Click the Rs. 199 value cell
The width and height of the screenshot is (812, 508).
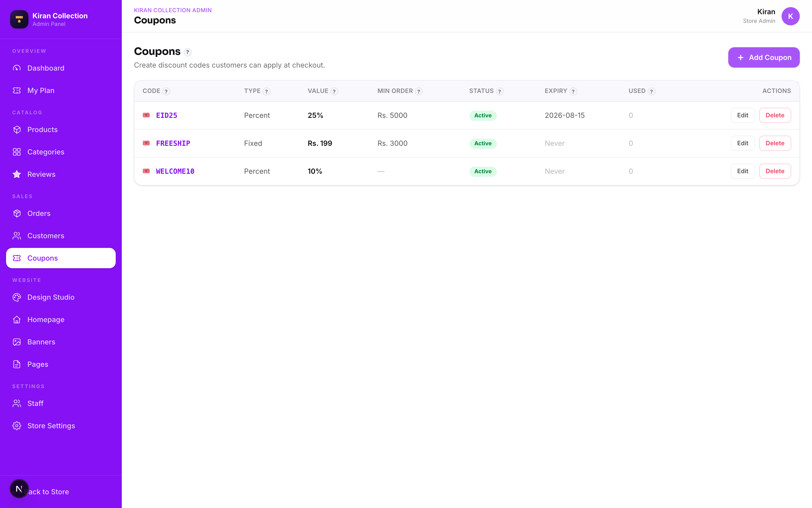(x=320, y=143)
